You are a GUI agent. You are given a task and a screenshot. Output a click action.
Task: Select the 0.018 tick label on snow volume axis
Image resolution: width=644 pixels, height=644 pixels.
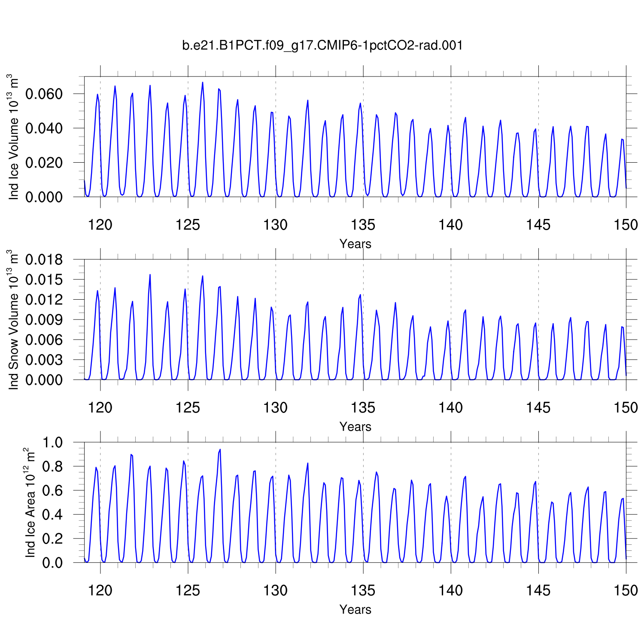(x=44, y=260)
